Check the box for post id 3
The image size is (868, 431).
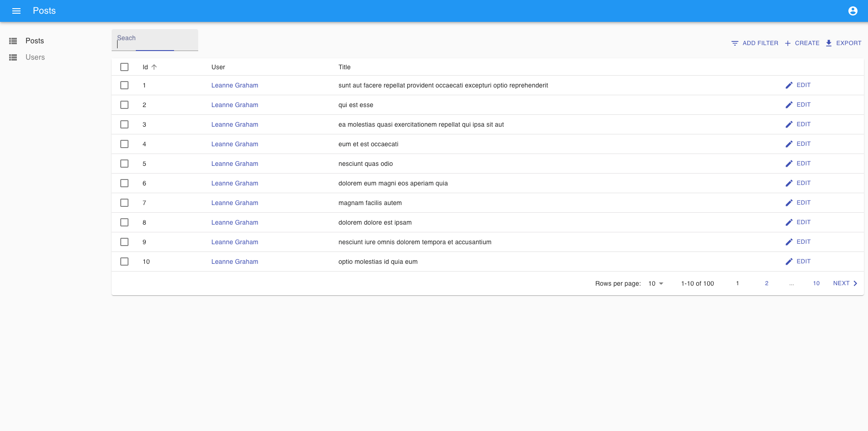coord(124,124)
